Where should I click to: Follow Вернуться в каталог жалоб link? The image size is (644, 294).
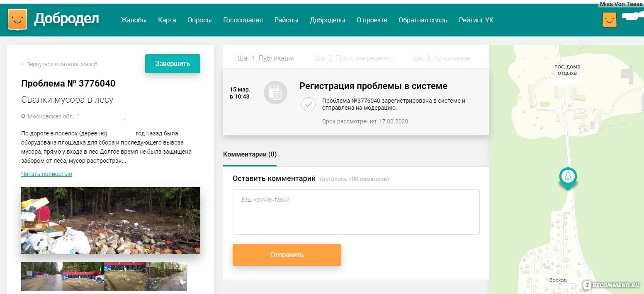(x=62, y=64)
